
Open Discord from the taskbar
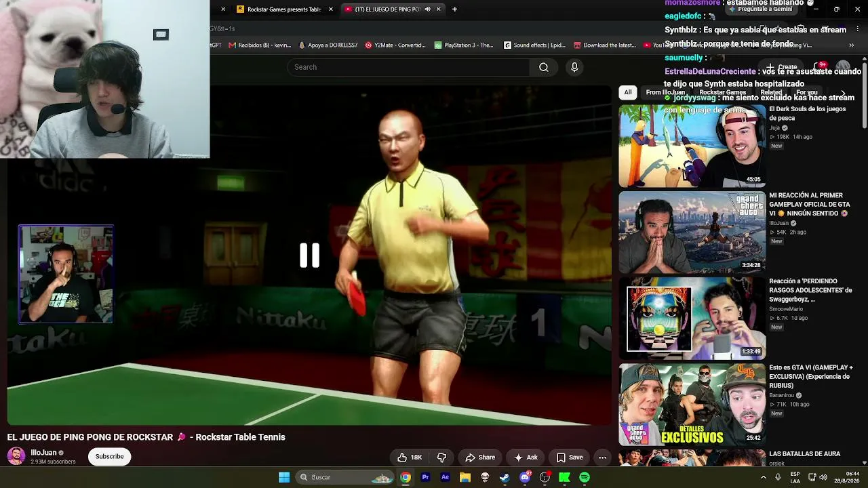click(525, 477)
